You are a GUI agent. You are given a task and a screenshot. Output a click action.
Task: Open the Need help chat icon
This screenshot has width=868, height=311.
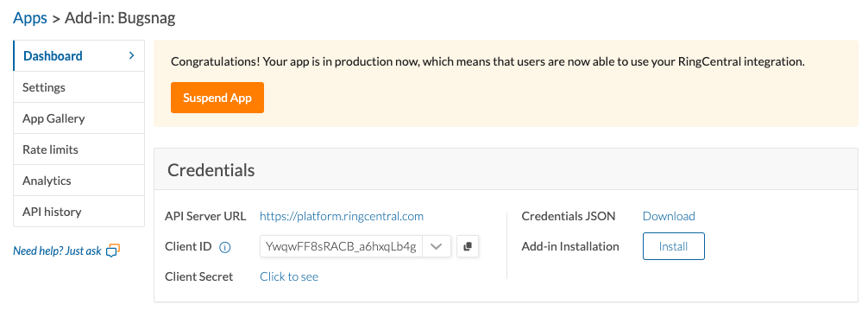(113, 251)
